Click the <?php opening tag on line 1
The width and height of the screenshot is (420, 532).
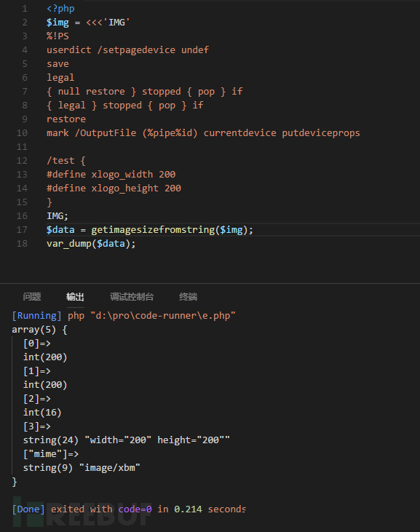pyautogui.click(x=60, y=9)
